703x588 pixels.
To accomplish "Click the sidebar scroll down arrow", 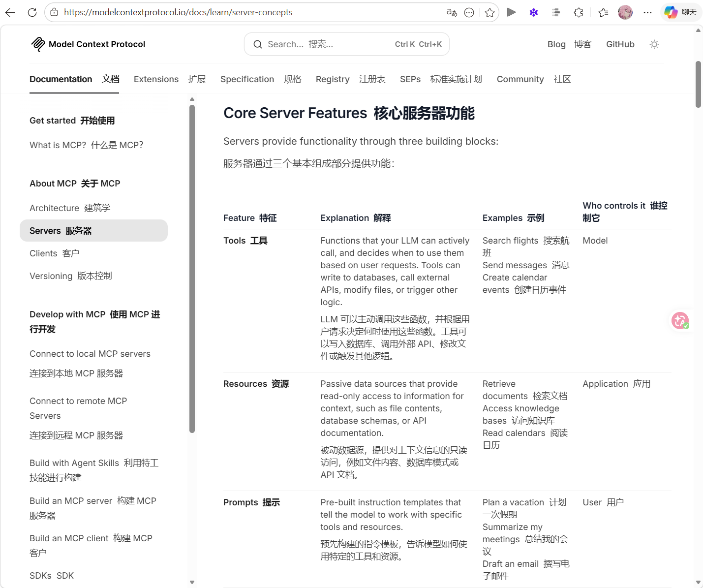I will (x=192, y=583).
